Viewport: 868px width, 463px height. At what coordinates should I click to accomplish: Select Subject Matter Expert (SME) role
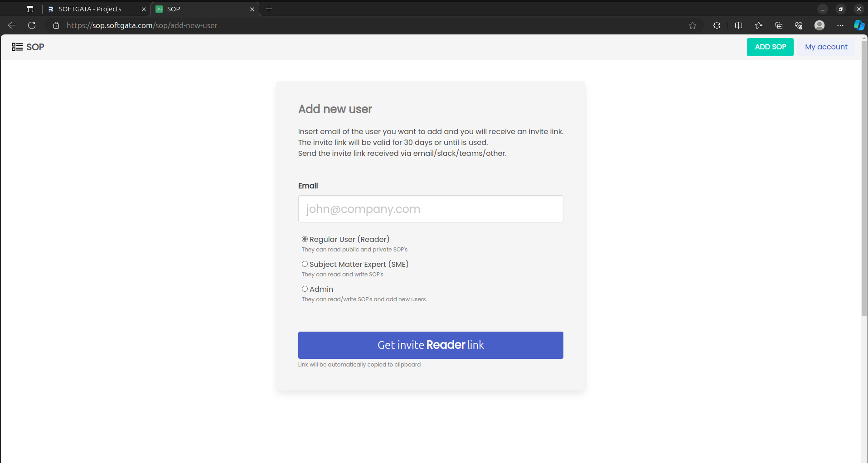pos(305,264)
